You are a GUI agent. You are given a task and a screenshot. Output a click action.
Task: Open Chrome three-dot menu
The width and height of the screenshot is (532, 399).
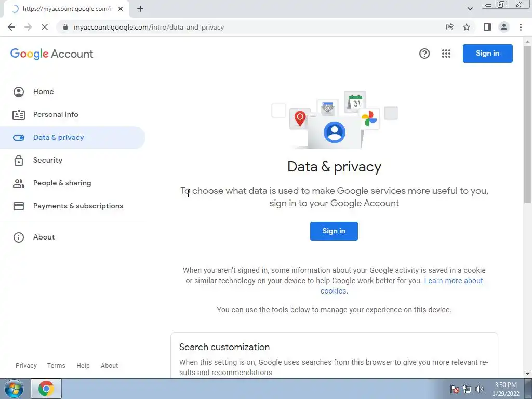[521, 27]
